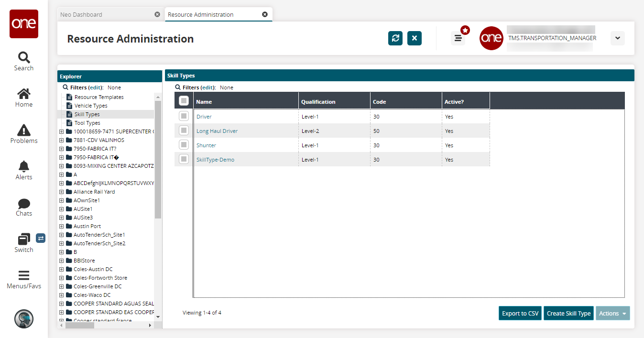
Task: Open the SkillType-Demo link
Action: 215,160
